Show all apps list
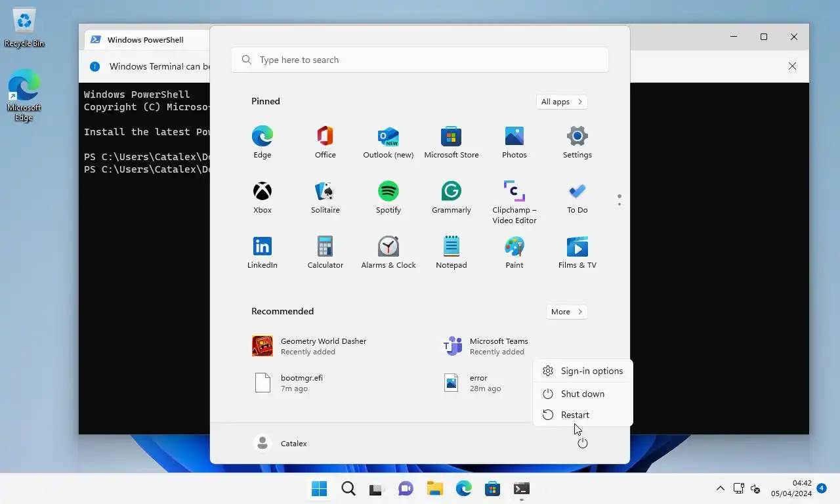 [x=561, y=102]
